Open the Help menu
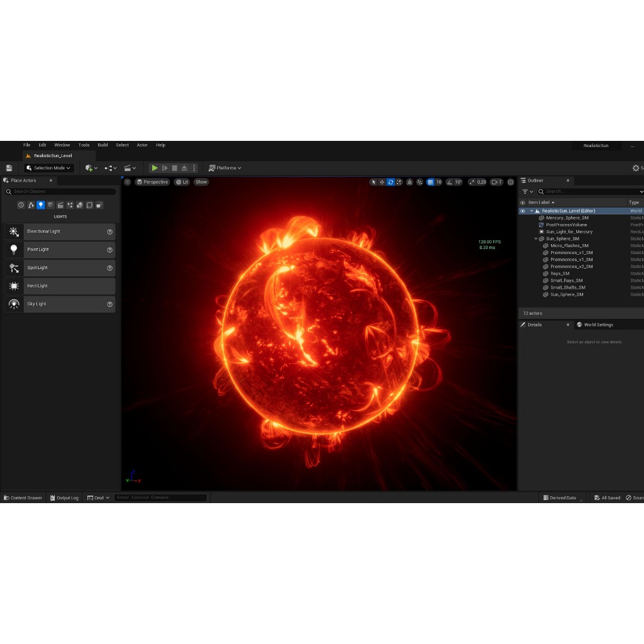The height and width of the screenshot is (644, 644). pos(160,145)
